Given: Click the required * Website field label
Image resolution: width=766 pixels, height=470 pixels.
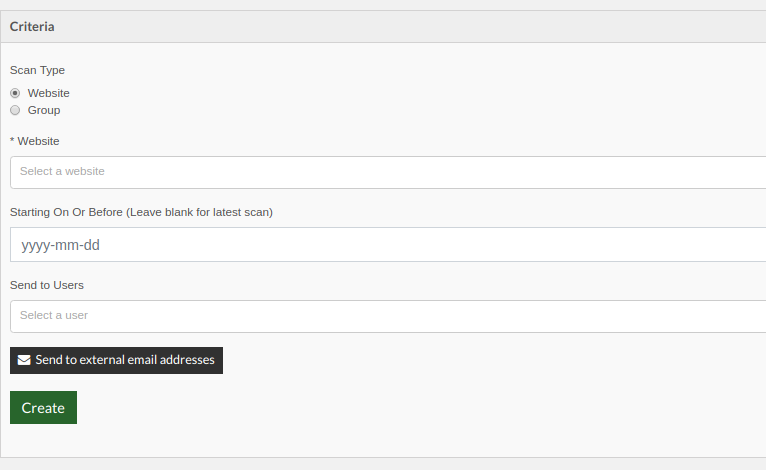Looking at the screenshot, I should [35, 141].
